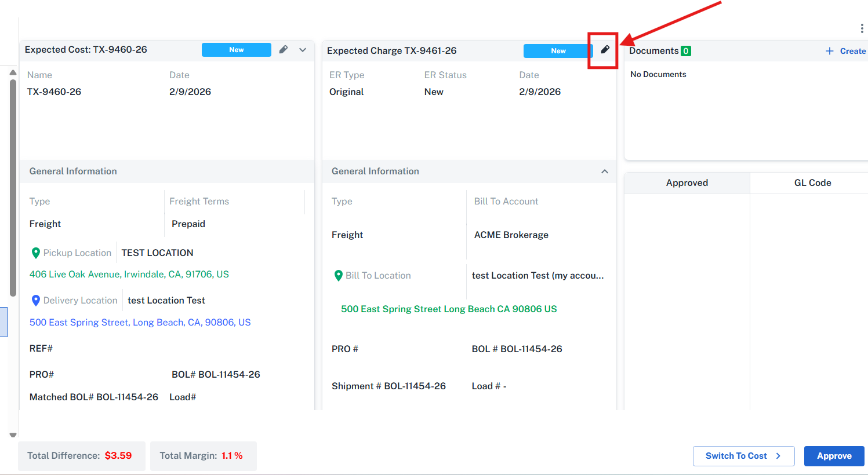868x475 pixels.
Task: Open the delivery address 500 East Spring Street link
Action: (x=140, y=323)
